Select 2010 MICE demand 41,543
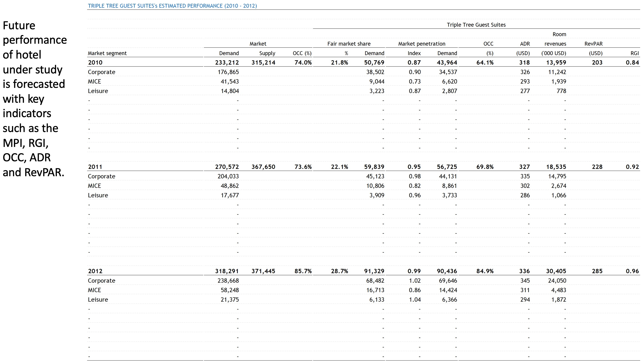 229,82
